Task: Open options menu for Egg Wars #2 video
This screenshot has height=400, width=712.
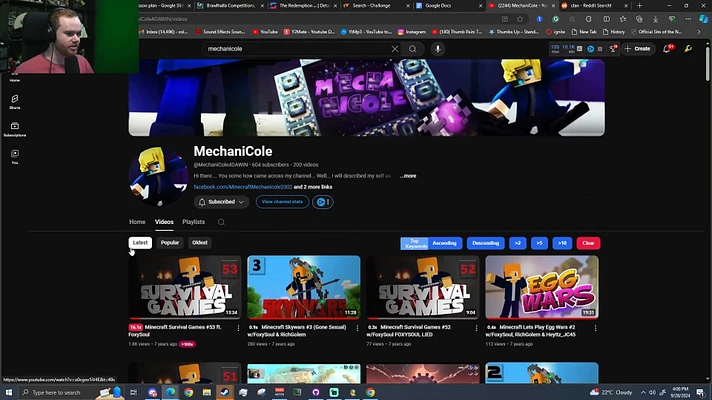Action: tap(595, 328)
